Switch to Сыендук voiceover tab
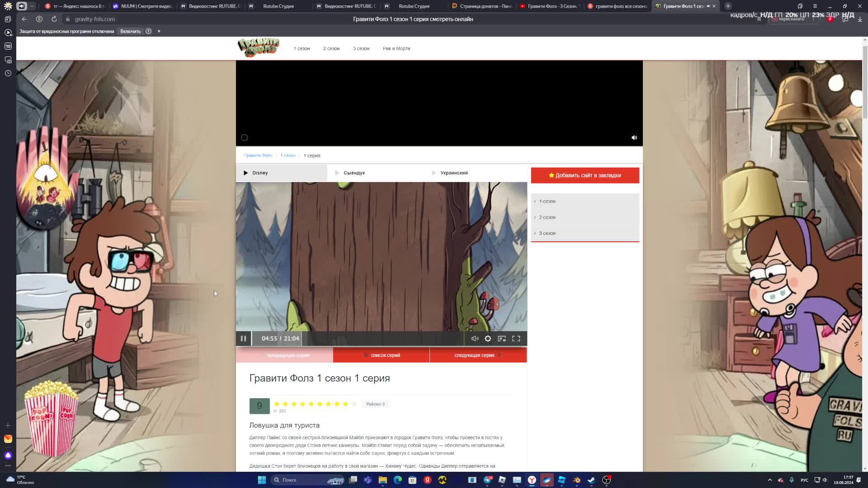Viewport: 868px width, 488px height. coord(354,173)
